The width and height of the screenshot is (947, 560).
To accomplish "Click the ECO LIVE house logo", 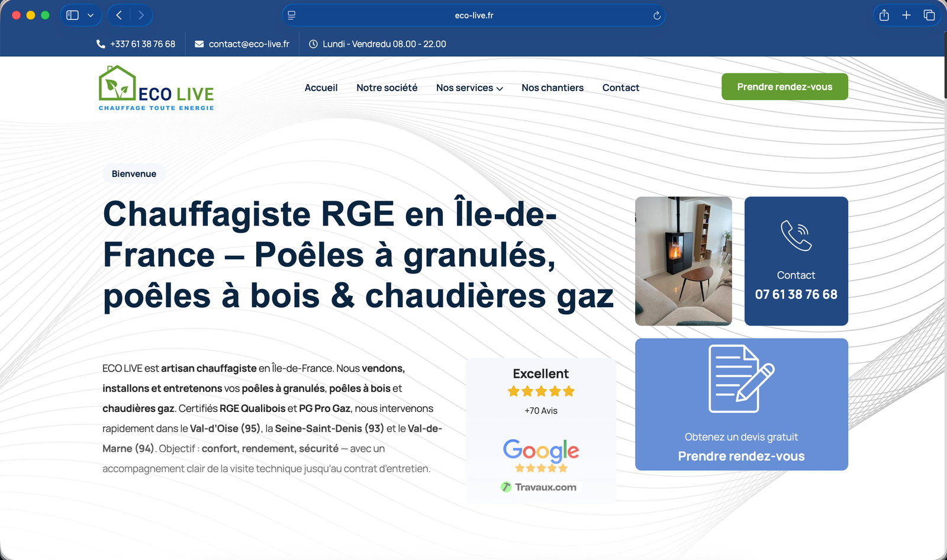I will pyautogui.click(x=116, y=83).
